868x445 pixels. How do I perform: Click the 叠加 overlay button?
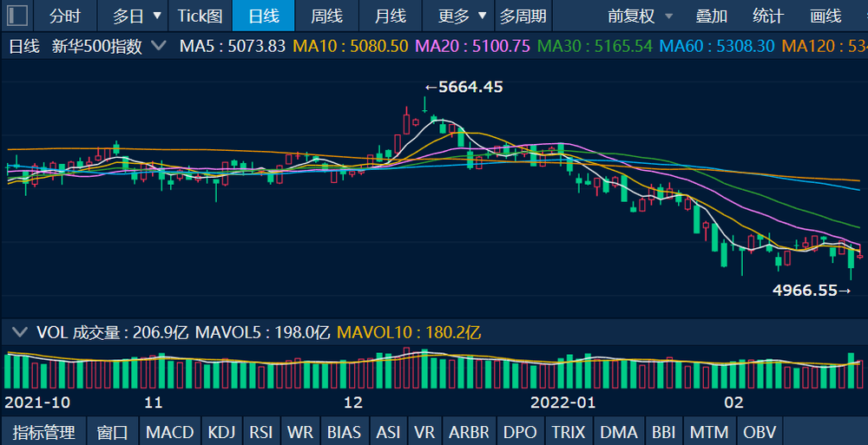pyautogui.click(x=712, y=16)
